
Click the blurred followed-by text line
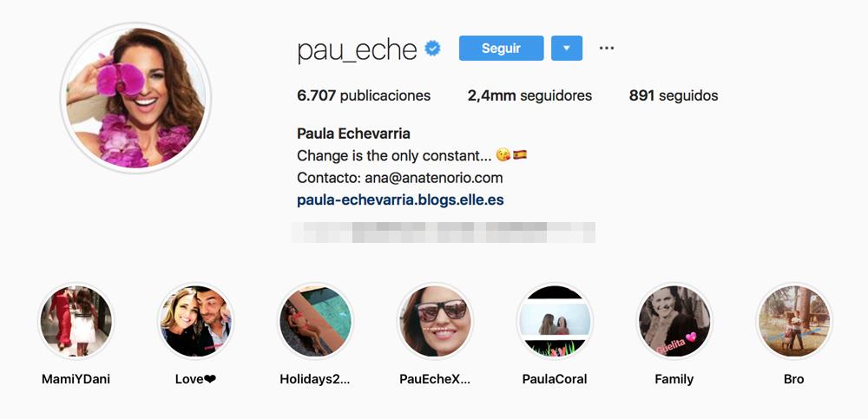[x=444, y=232]
